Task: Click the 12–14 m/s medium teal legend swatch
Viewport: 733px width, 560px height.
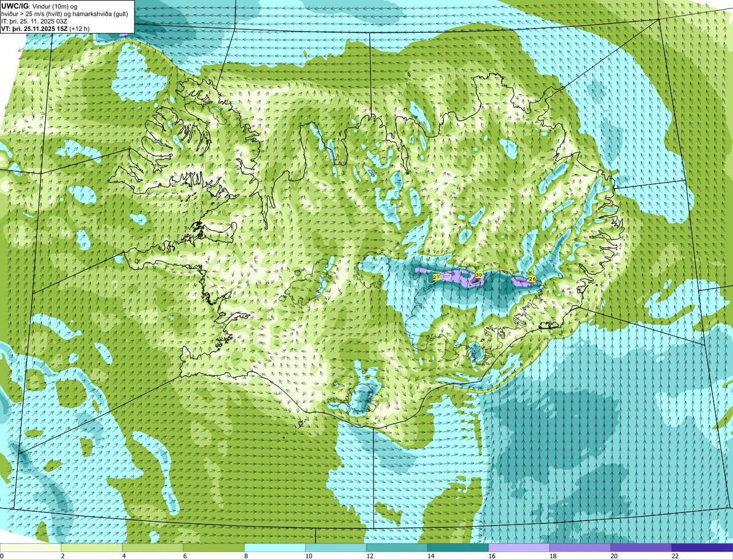Action: [x=397, y=547]
